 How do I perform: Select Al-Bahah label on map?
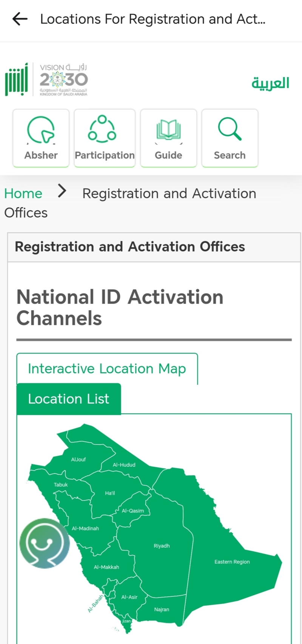click(x=95, y=604)
